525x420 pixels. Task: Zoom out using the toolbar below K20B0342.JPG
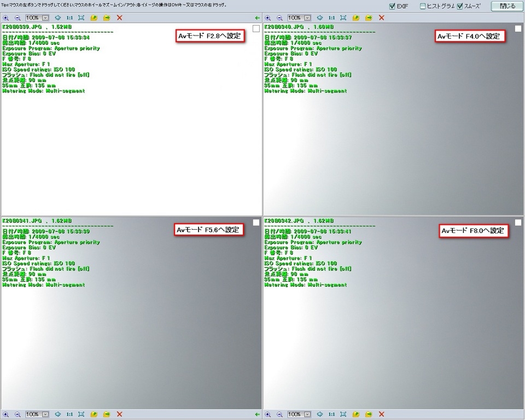click(x=279, y=415)
